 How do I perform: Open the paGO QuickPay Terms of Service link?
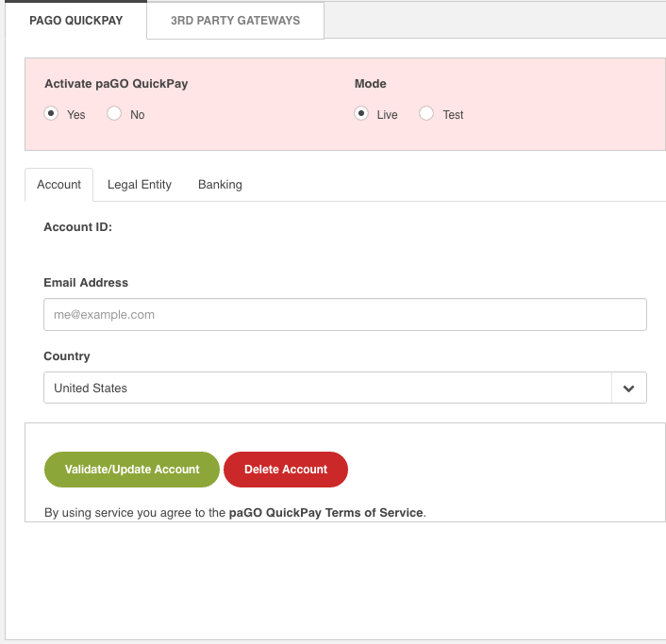tap(325, 513)
